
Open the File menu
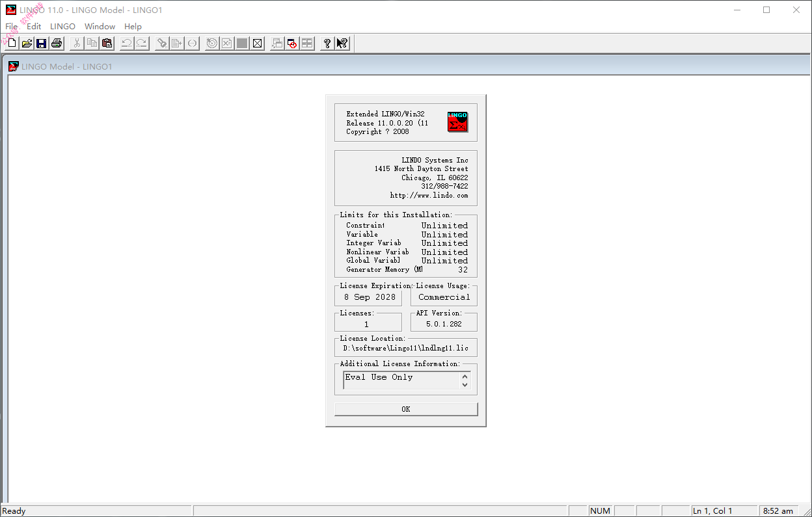(x=12, y=27)
